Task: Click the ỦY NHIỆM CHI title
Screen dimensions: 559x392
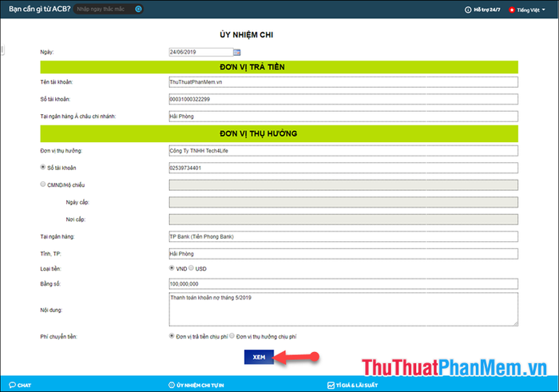Action: click(x=246, y=35)
